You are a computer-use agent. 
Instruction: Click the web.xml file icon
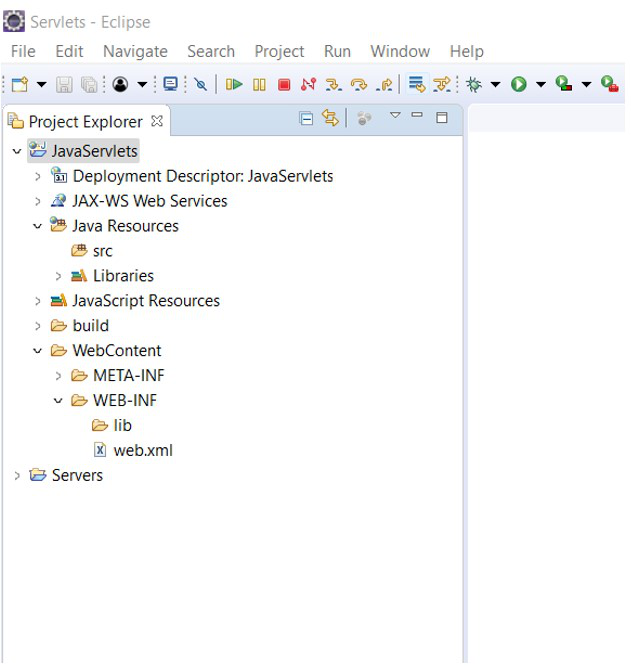click(100, 450)
